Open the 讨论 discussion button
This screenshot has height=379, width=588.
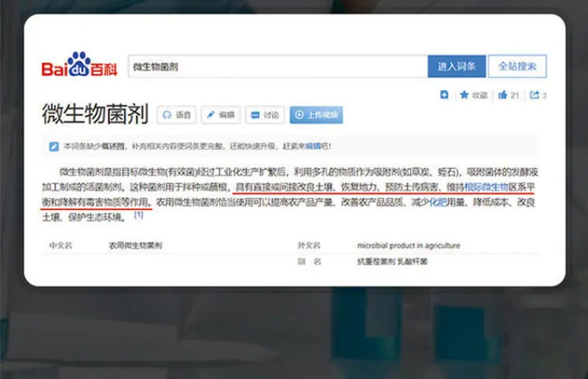[x=265, y=115]
